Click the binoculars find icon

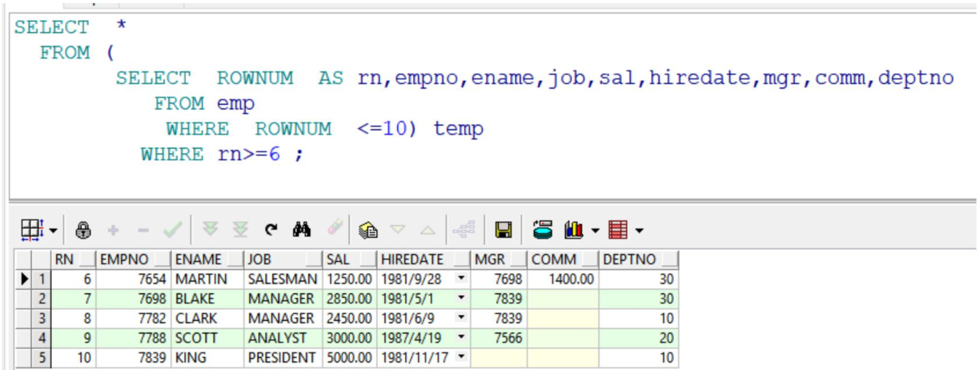302,230
